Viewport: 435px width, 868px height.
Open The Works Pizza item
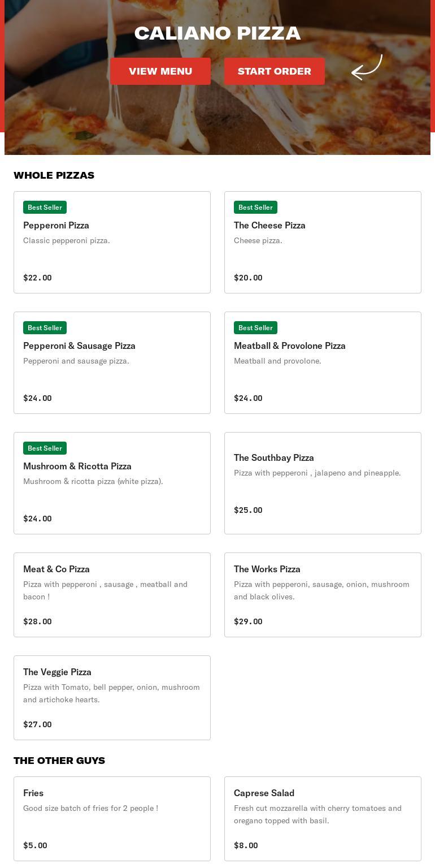[x=323, y=594]
